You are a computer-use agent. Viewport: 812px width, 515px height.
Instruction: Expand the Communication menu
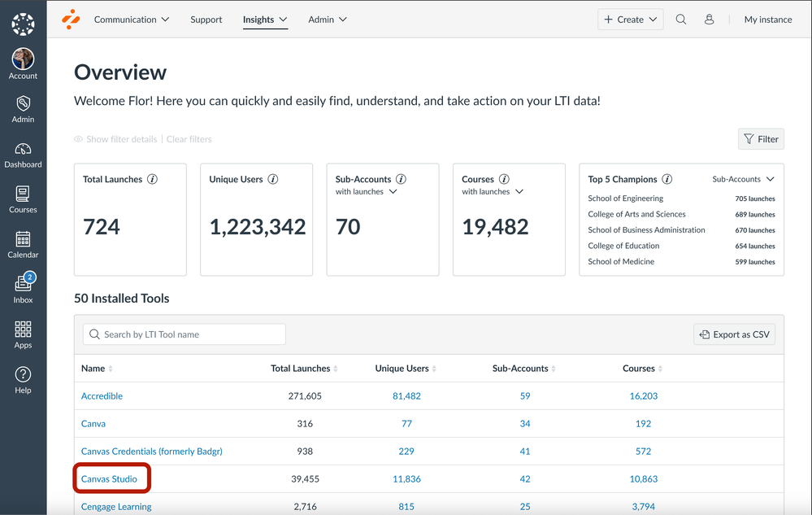pyautogui.click(x=132, y=20)
